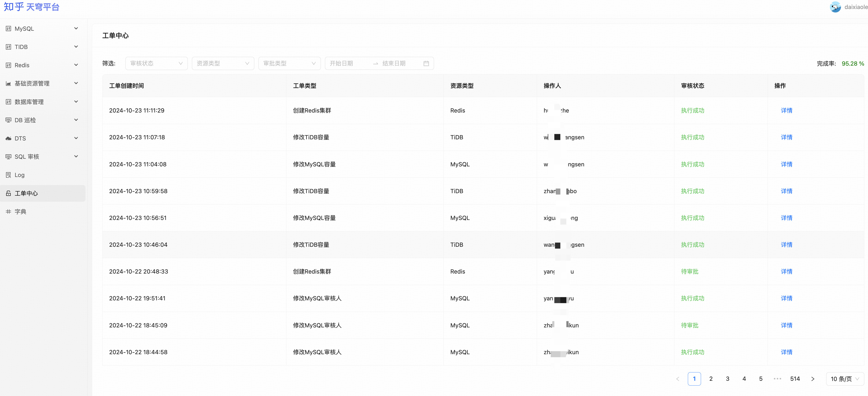Open the 审核状态 filter dropdown
The width and height of the screenshot is (868, 396).
pyautogui.click(x=156, y=63)
